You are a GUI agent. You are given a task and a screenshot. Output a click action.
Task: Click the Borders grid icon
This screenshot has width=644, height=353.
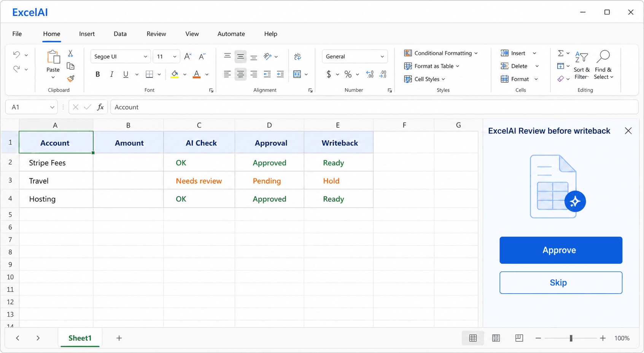pyautogui.click(x=149, y=74)
